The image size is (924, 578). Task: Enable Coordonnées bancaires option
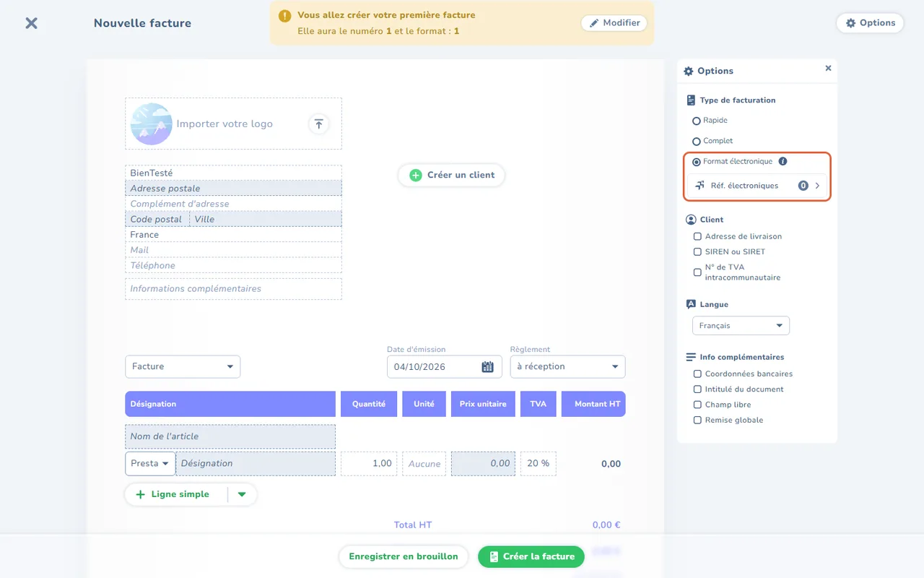pyautogui.click(x=697, y=374)
